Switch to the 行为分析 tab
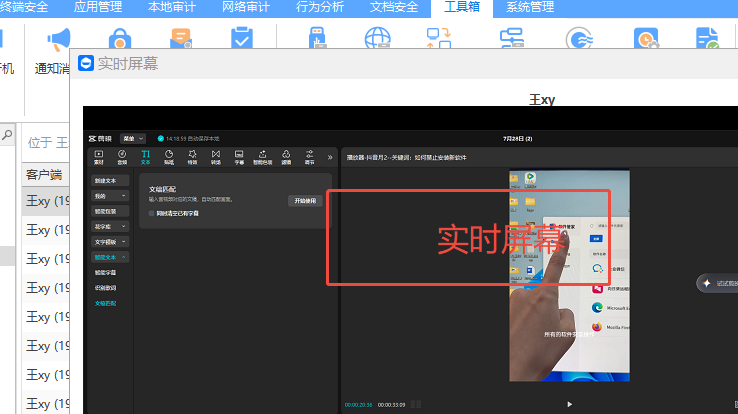 320,7
